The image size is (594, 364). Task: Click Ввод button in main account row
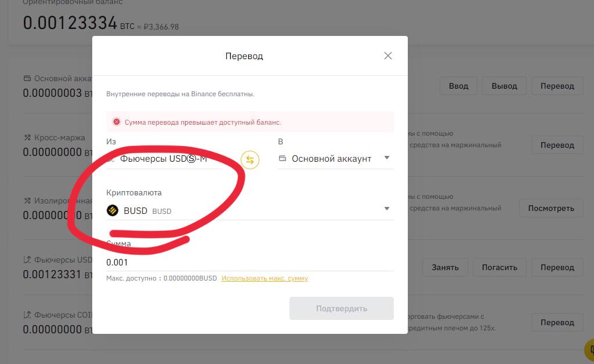pos(458,86)
